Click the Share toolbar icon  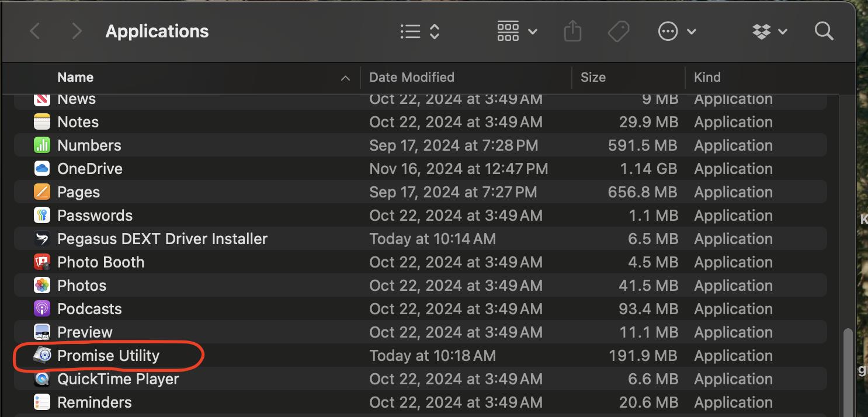tap(572, 32)
